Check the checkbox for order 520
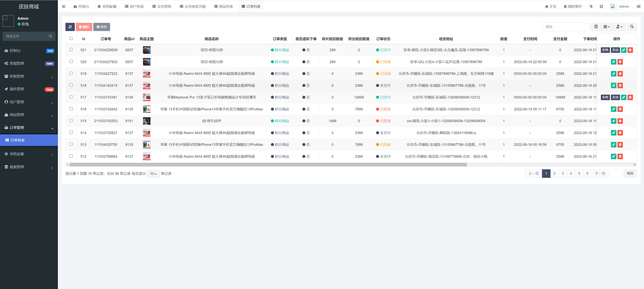The width and height of the screenshot is (644, 289). coord(71,61)
